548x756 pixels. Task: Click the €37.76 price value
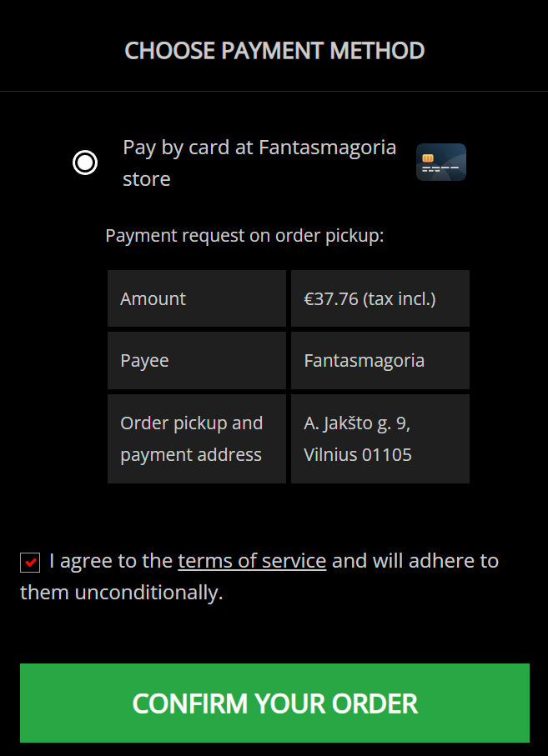[331, 299]
